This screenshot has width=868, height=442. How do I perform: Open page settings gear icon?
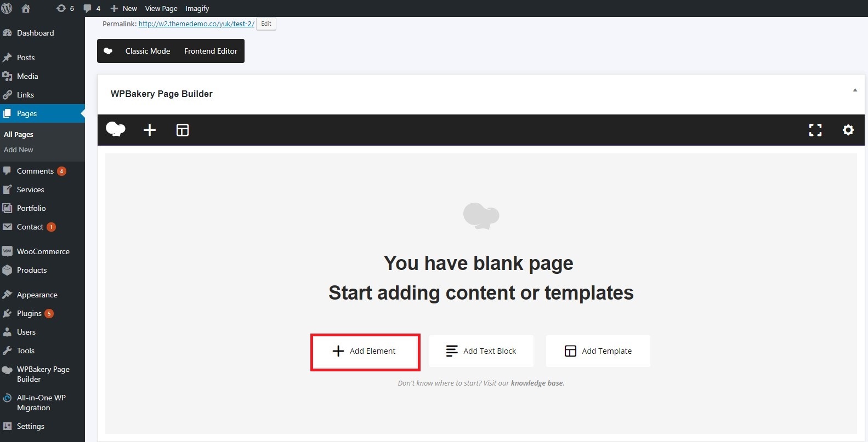[848, 130]
